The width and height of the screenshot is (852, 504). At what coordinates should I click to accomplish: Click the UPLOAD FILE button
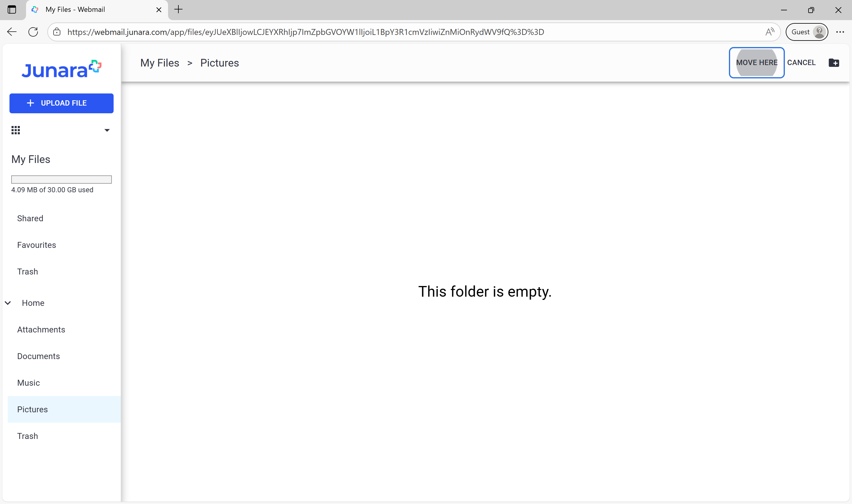click(62, 103)
